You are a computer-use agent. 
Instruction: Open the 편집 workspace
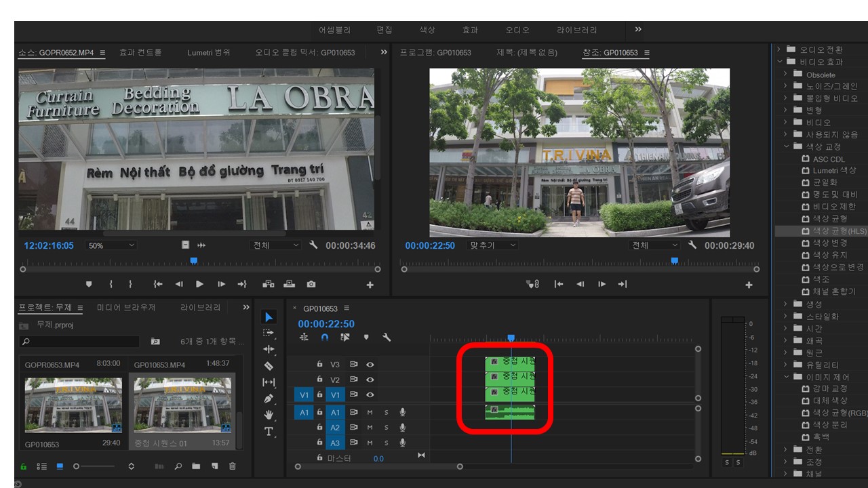click(384, 30)
